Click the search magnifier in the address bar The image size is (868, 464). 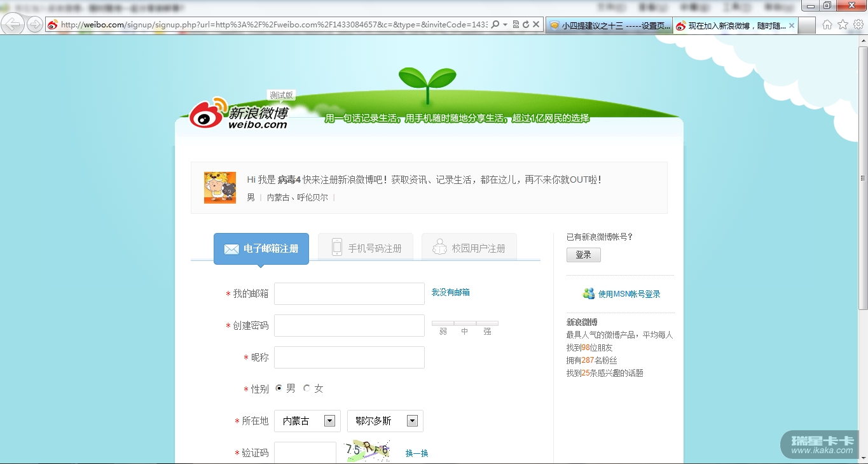coord(495,25)
